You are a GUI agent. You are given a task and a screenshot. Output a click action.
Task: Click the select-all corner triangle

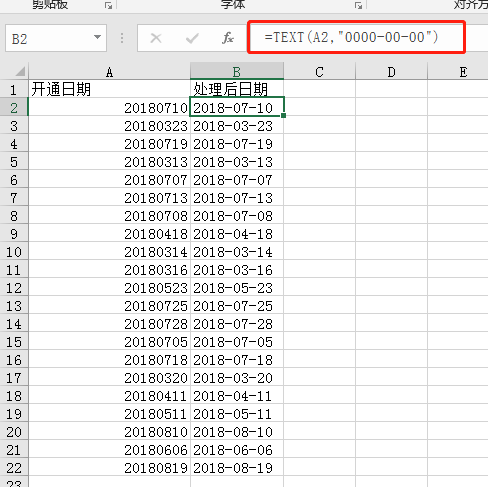(x=20, y=71)
